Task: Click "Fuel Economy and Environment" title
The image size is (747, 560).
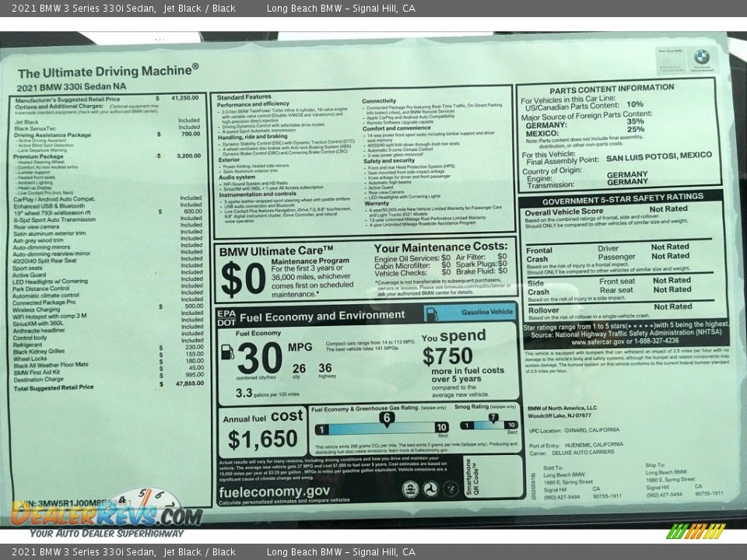Action: (322, 317)
